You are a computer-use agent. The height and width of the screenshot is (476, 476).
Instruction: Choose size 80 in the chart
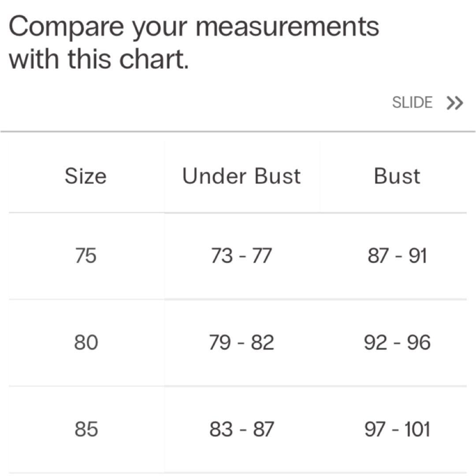pos(86,342)
